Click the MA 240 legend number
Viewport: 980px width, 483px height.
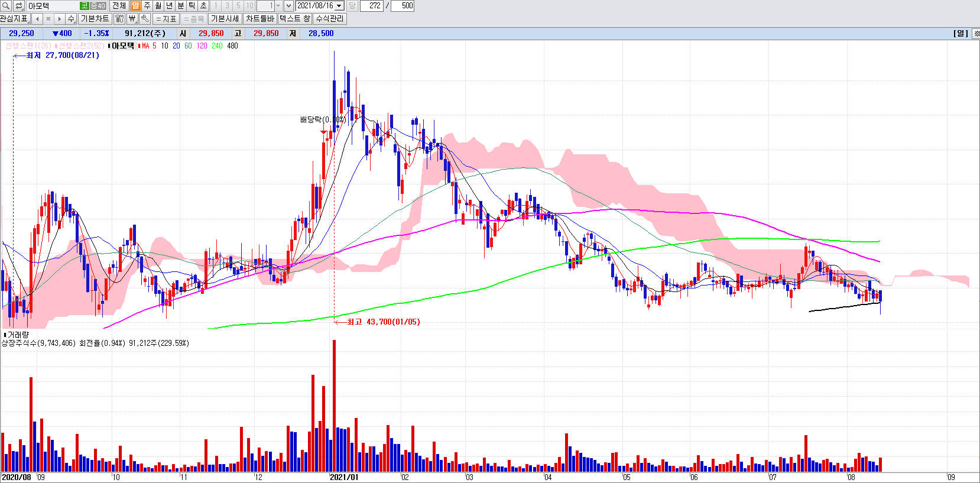click(217, 46)
